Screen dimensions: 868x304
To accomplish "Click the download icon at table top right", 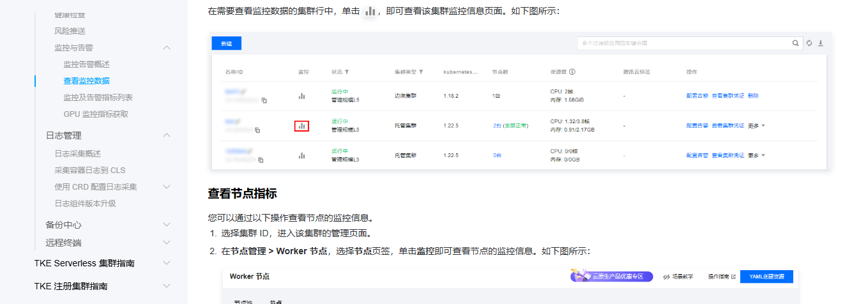I will coord(821,43).
